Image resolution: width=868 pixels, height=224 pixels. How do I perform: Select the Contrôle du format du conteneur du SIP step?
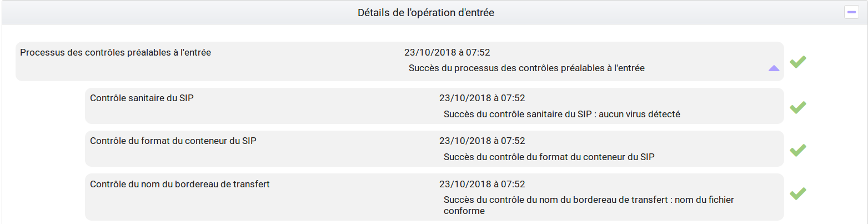[x=434, y=148]
